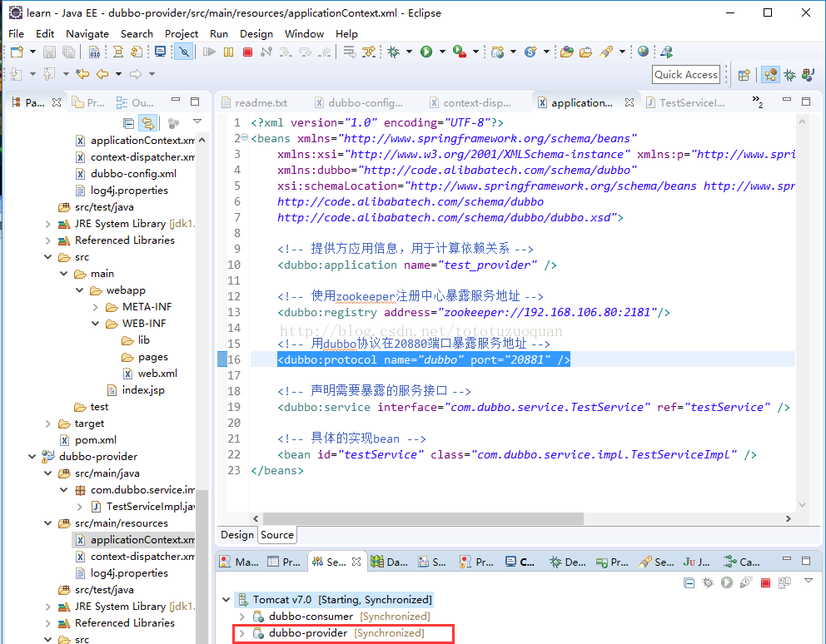Click the Search flashlight toolbar icon
Viewport: 826px width, 644px height.
pyautogui.click(x=606, y=52)
